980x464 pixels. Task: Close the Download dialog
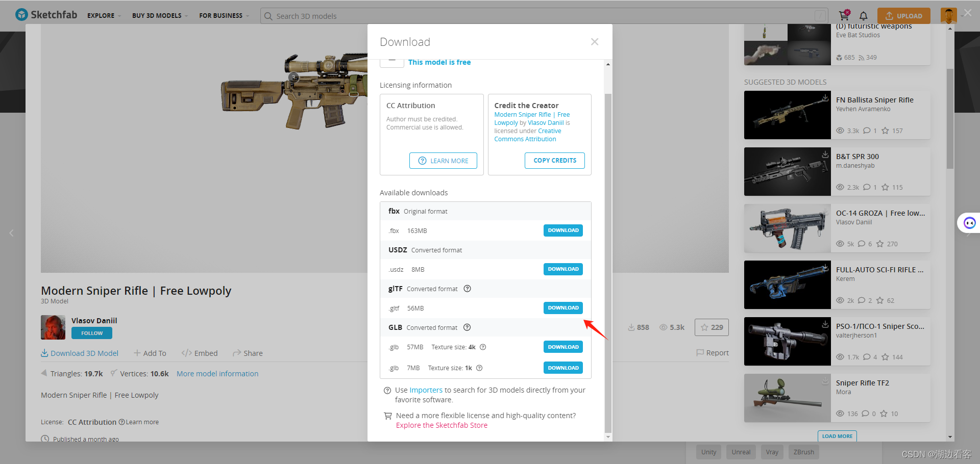coord(595,42)
